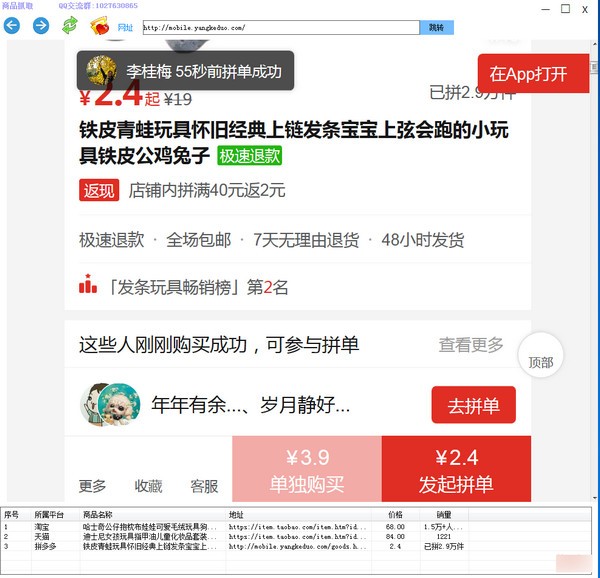Select 单独购买 at ¥3.9
The height and width of the screenshot is (578, 600).
tap(306, 471)
